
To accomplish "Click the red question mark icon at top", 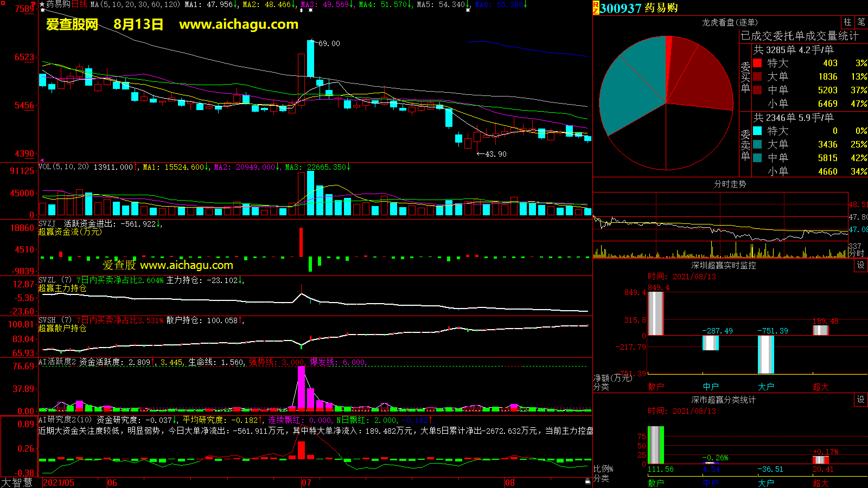I will pyautogui.click(x=34, y=4).
